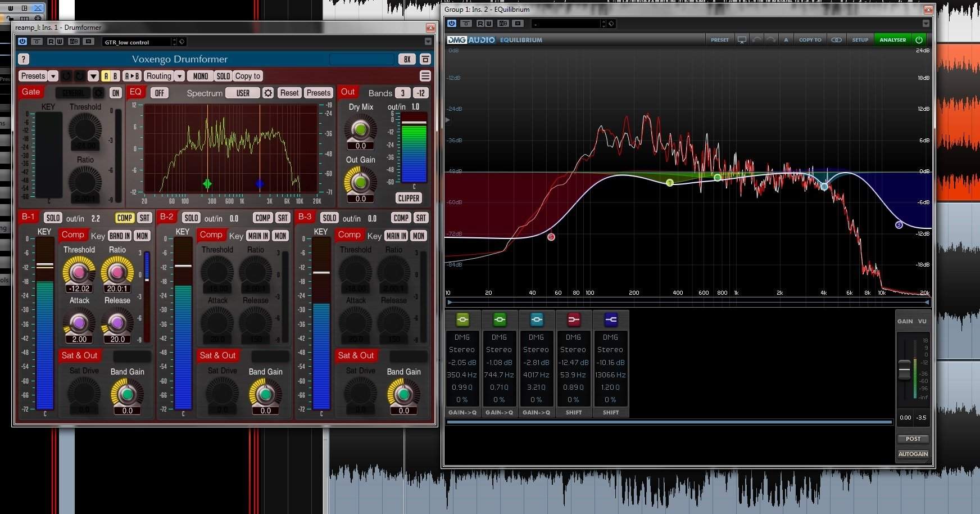Image resolution: width=980 pixels, height=514 pixels.
Task: Open dropdown arrow left of A button
Action: (x=93, y=76)
